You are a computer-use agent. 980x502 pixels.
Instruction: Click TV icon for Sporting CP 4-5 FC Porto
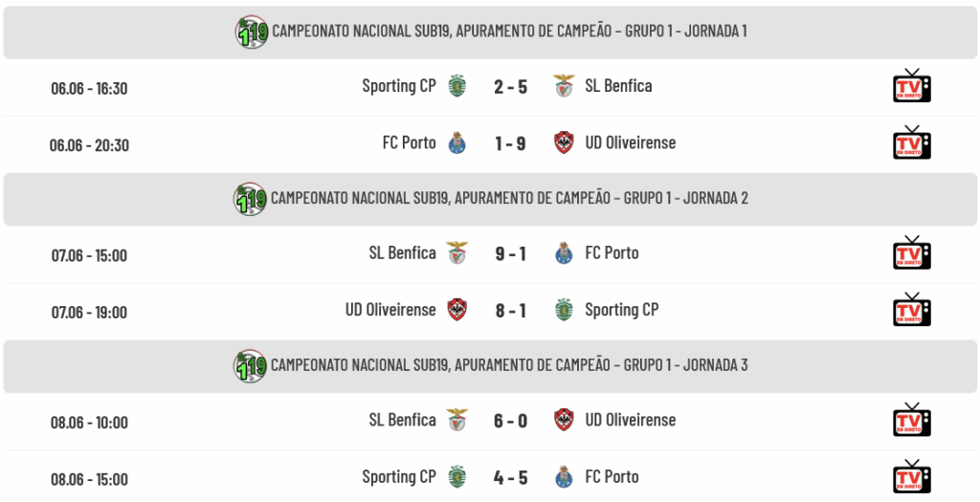click(x=911, y=476)
